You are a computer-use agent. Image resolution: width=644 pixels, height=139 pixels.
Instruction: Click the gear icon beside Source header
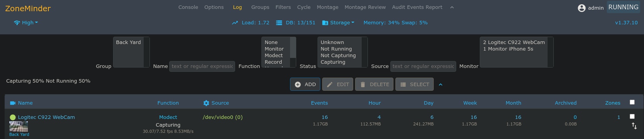point(206,103)
